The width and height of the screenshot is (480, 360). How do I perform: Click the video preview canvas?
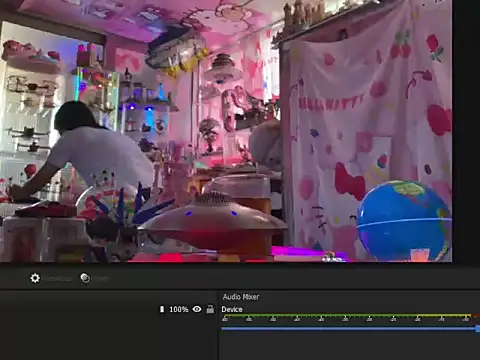(226, 131)
